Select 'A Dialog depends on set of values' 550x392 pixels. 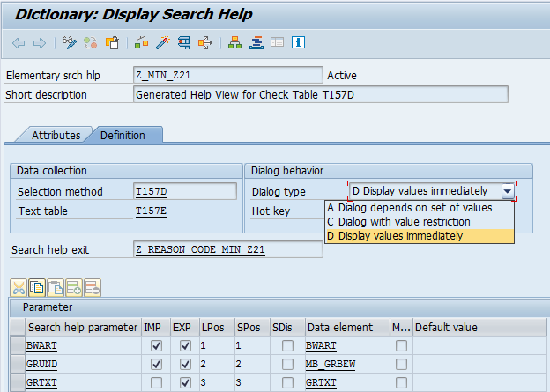point(420,208)
